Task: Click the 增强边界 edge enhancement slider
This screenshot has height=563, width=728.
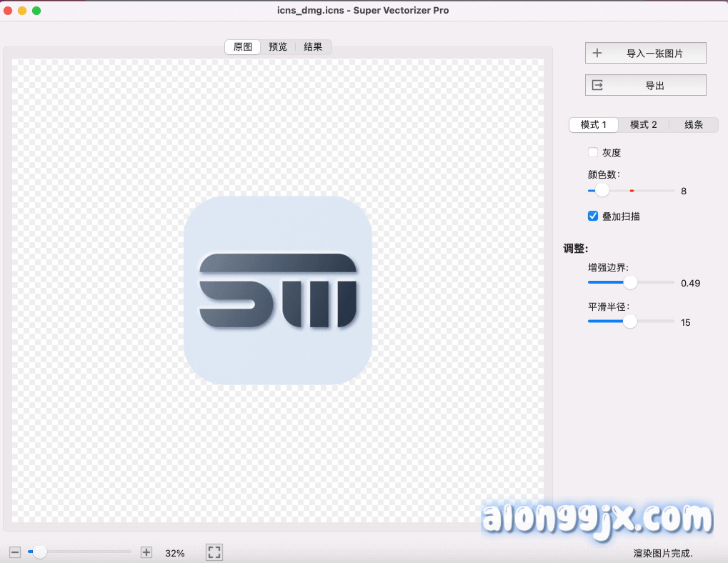Action: tap(630, 283)
